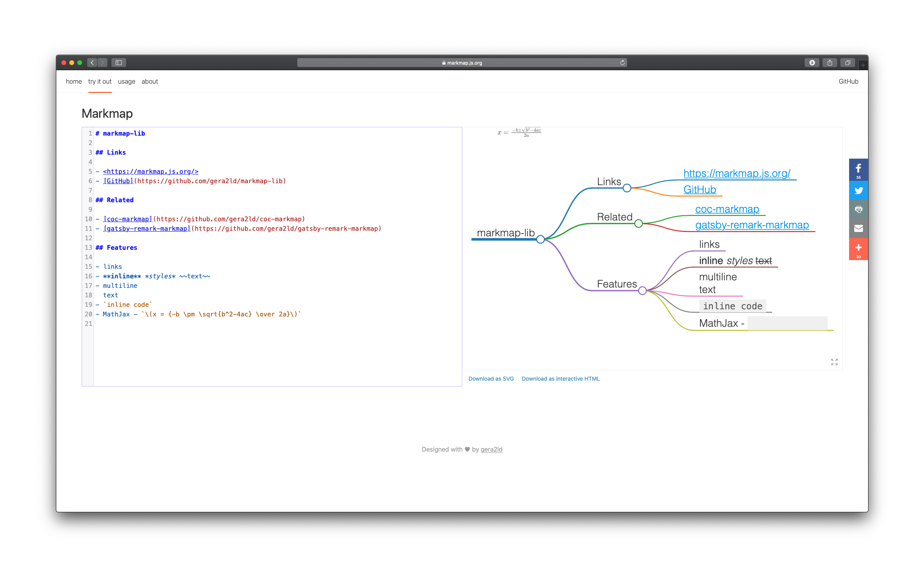Click Download as SVG link
This screenshot has width=924, height=569.
[491, 379]
